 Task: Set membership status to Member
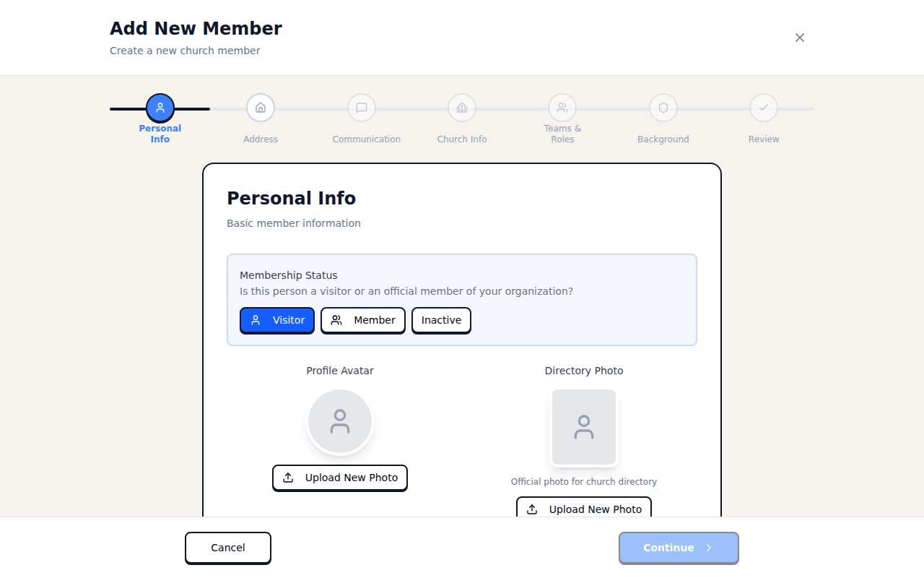coord(362,320)
